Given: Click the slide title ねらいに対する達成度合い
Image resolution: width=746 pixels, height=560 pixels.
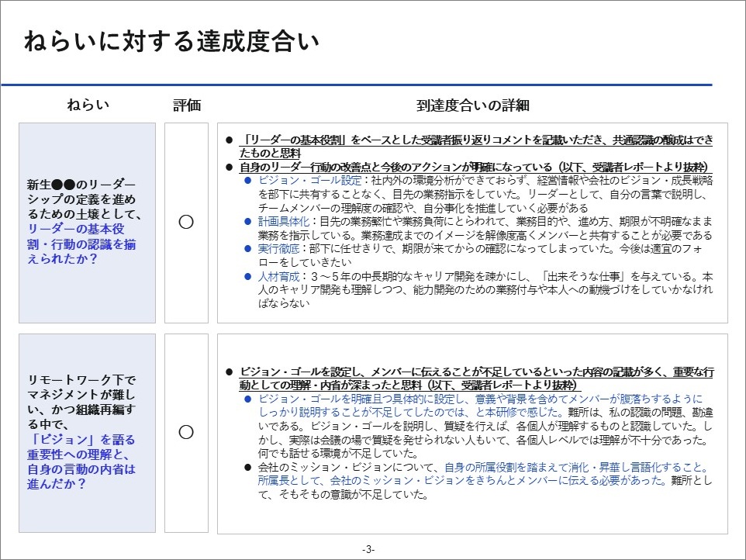Looking at the screenshot, I should tap(171, 42).
